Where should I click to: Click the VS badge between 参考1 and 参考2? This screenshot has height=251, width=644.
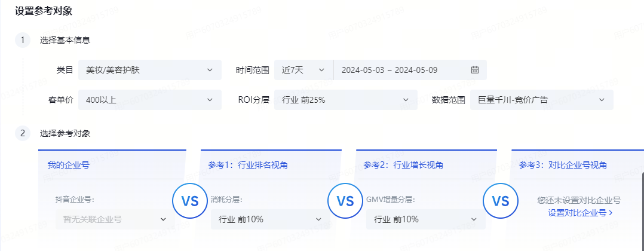(345, 201)
